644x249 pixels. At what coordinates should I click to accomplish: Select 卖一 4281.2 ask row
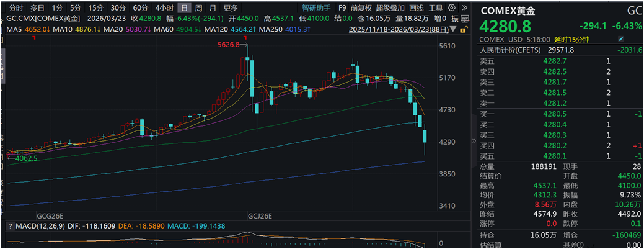(561, 103)
